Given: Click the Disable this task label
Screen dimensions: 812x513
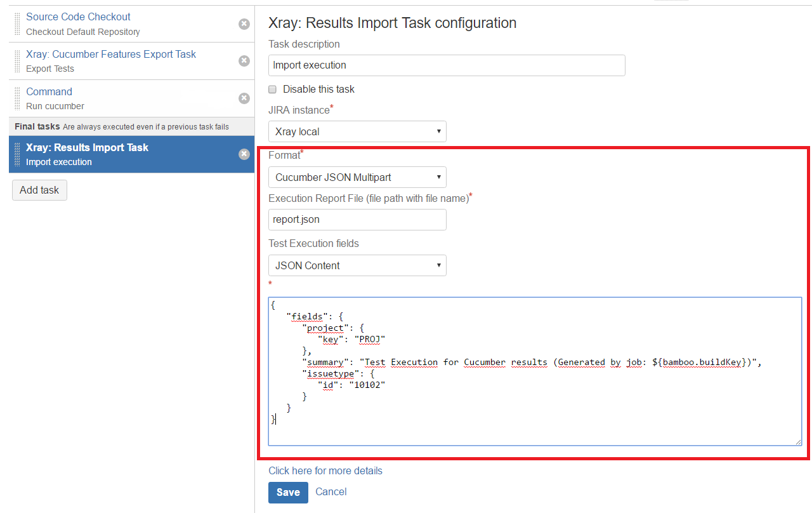Looking at the screenshot, I should tap(318, 90).
